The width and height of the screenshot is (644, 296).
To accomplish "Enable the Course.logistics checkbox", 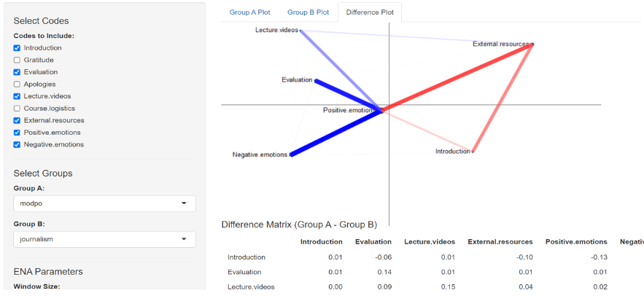I will 17,108.
